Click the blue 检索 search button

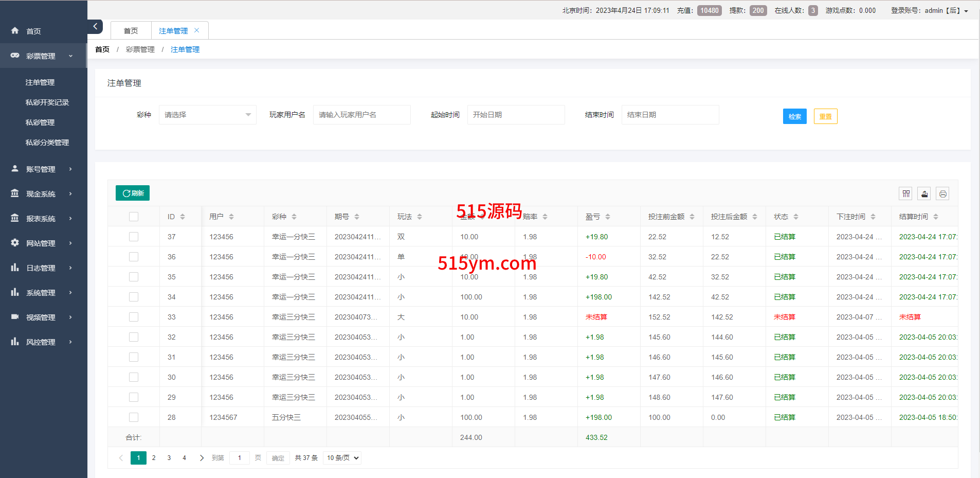point(794,116)
